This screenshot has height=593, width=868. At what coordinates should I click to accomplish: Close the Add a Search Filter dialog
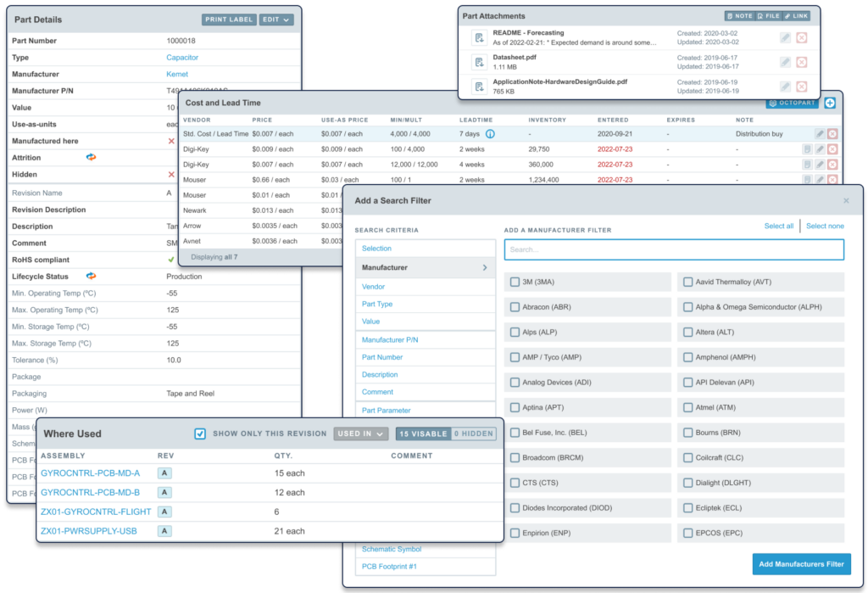tap(846, 200)
